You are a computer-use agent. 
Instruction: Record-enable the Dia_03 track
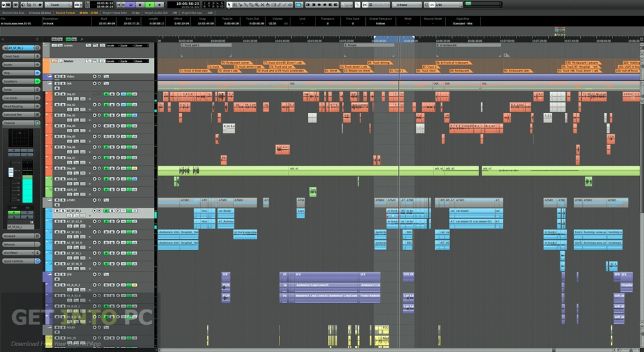click(x=95, y=115)
